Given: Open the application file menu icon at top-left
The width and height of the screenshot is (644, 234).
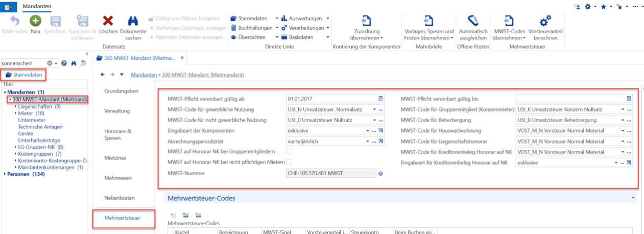Looking at the screenshot, I should 9,6.
